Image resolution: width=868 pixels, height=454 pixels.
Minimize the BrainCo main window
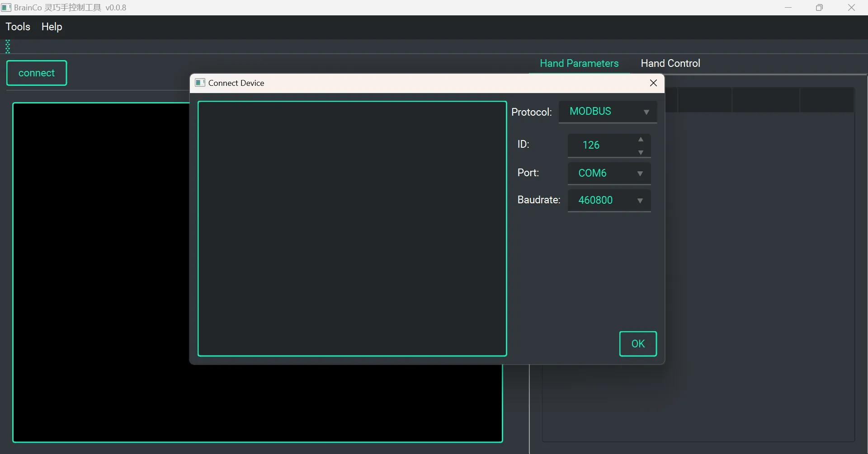788,8
